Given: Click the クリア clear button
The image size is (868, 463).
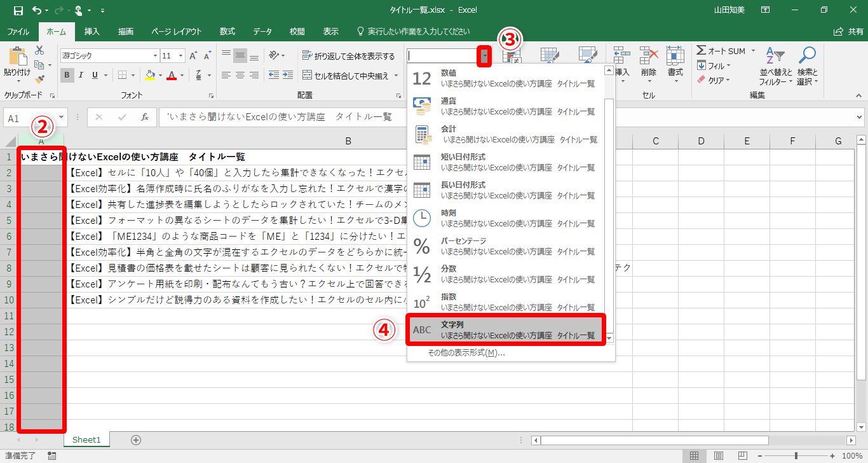Looking at the screenshot, I should click(714, 80).
